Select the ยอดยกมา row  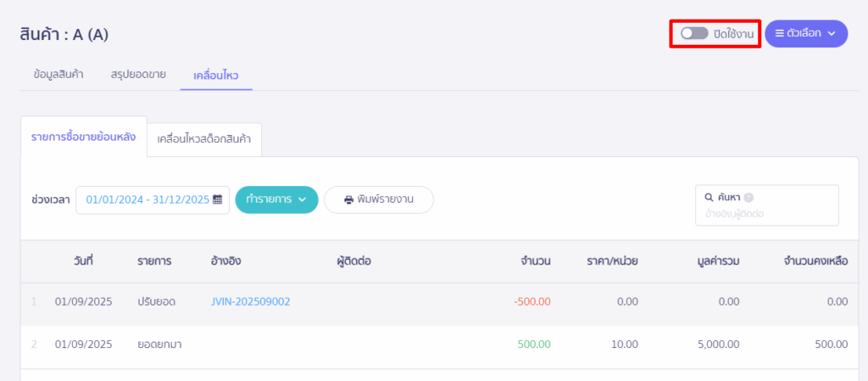(x=164, y=345)
